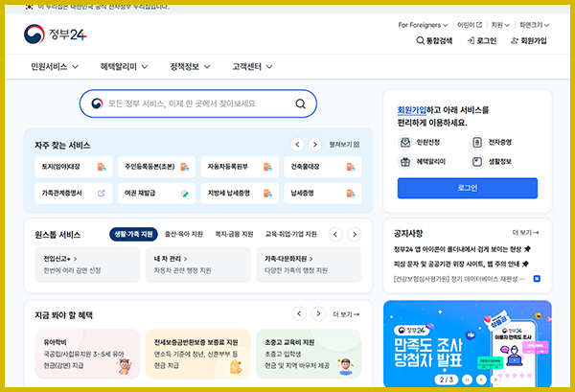Select the 교육·취업·기업 지원 tab

point(291,234)
